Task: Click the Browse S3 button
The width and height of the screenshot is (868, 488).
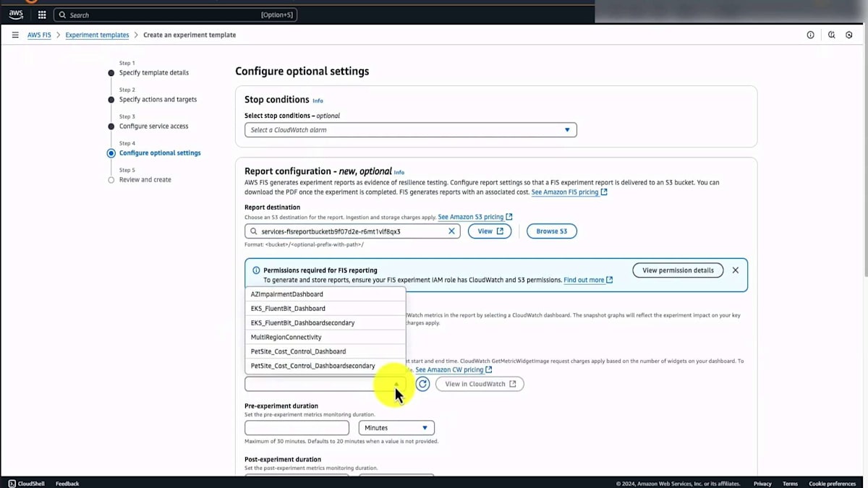Action: [552, 231]
